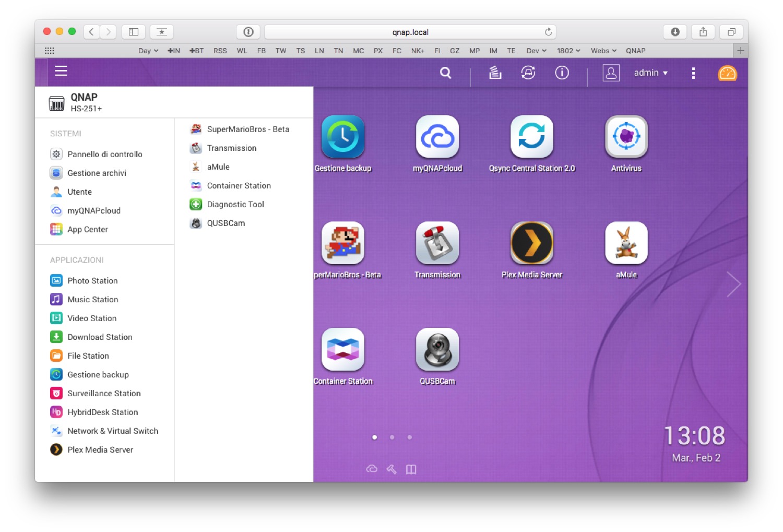This screenshot has width=783, height=532.
Task: Expand the 1802 bookmarks folder
Action: pyautogui.click(x=568, y=51)
